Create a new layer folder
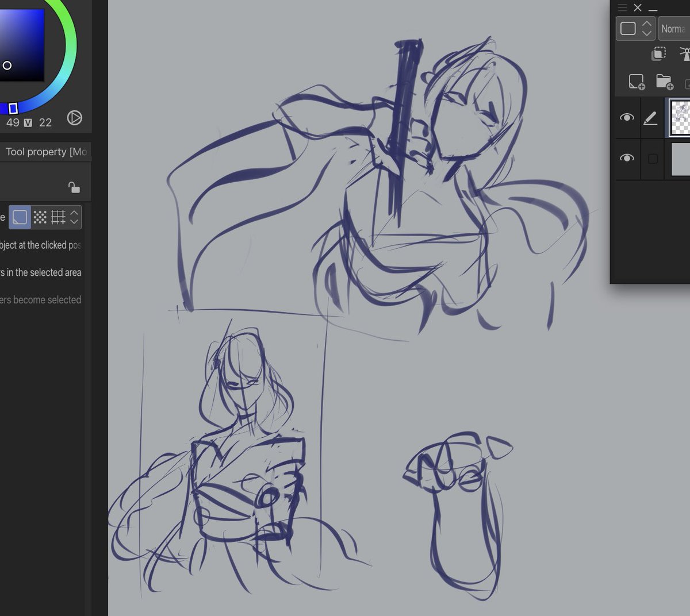Screen dimensions: 690x616 pos(664,82)
